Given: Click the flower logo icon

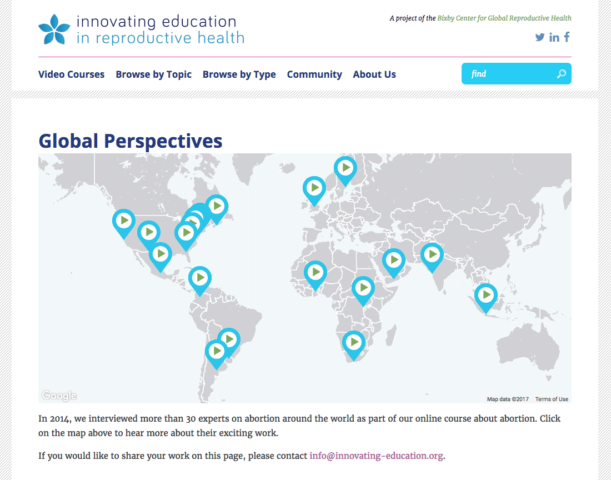Looking at the screenshot, I should (54, 30).
